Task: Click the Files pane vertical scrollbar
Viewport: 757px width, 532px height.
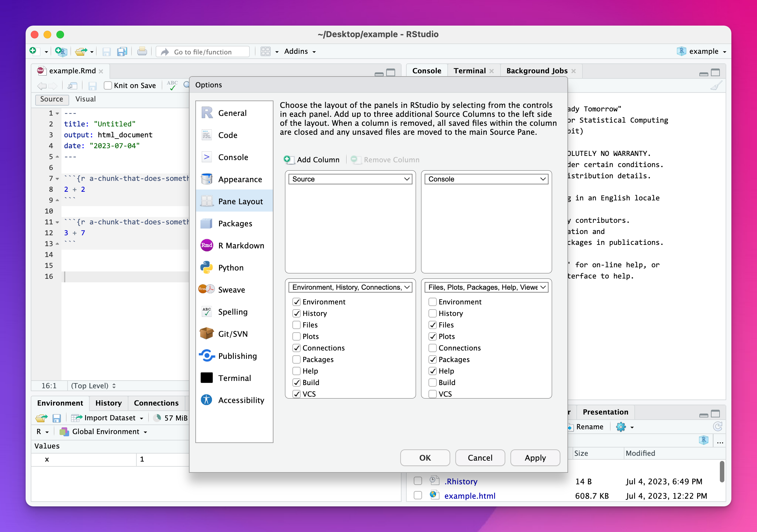Action: pos(722,472)
